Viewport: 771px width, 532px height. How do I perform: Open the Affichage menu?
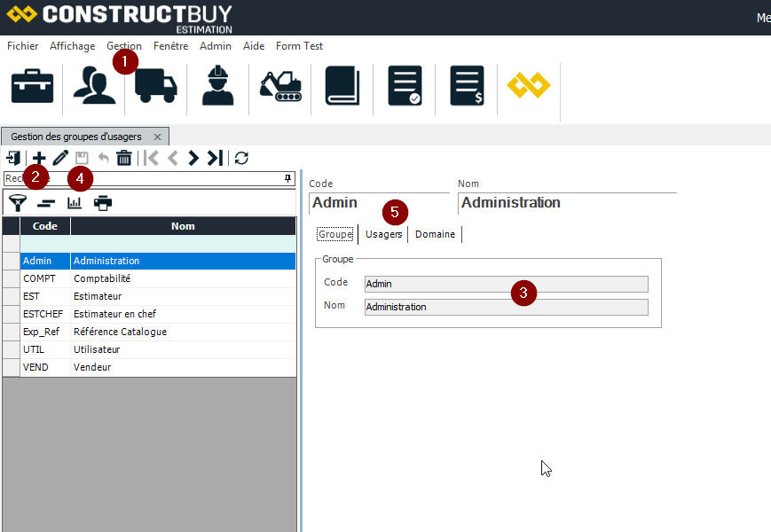pos(72,46)
